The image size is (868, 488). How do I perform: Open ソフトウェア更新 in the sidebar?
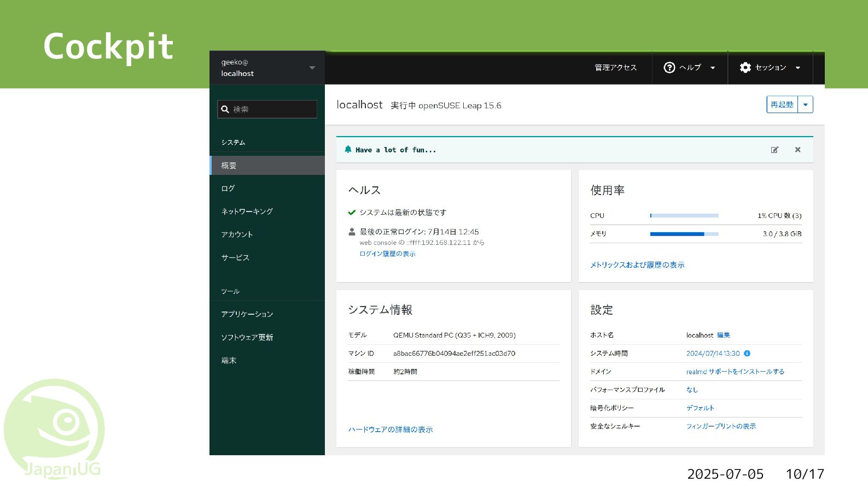[267, 337]
